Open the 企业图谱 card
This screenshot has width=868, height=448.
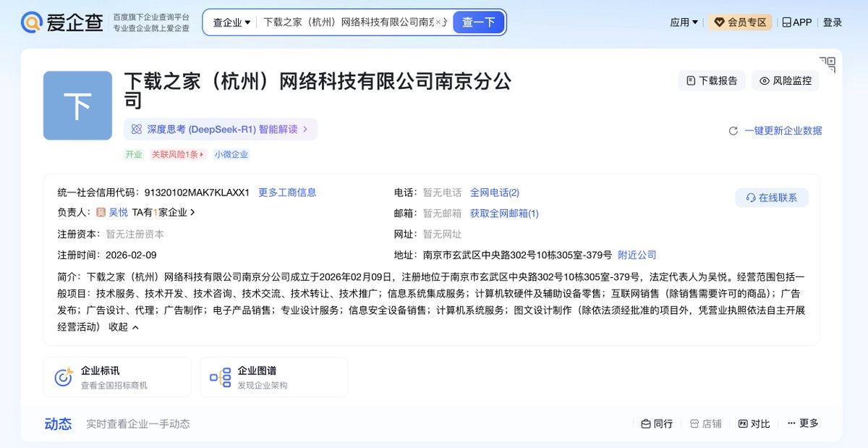click(x=274, y=377)
